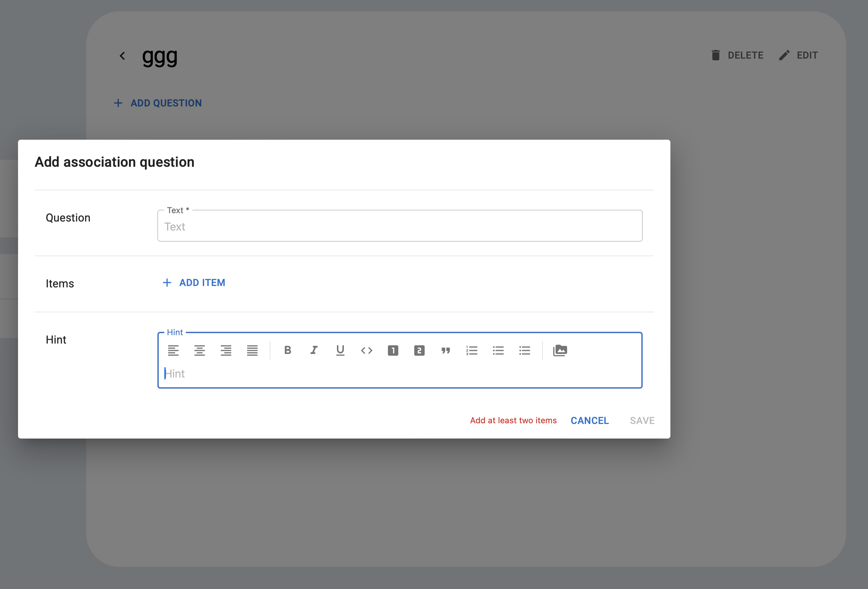
Task: Start a numbered list in hint
Action: pos(472,350)
